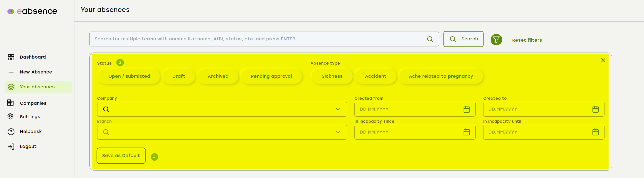Toggle Sickness absence type filter

(x=332, y=76)
